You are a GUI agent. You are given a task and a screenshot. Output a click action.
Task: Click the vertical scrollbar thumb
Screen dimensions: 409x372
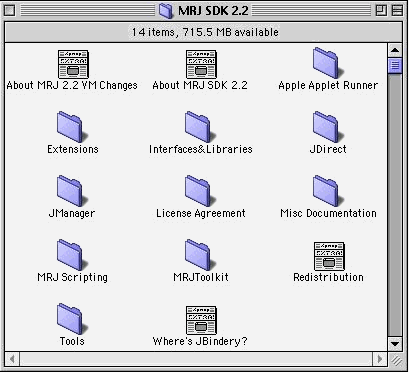click(x=395, y=66)
